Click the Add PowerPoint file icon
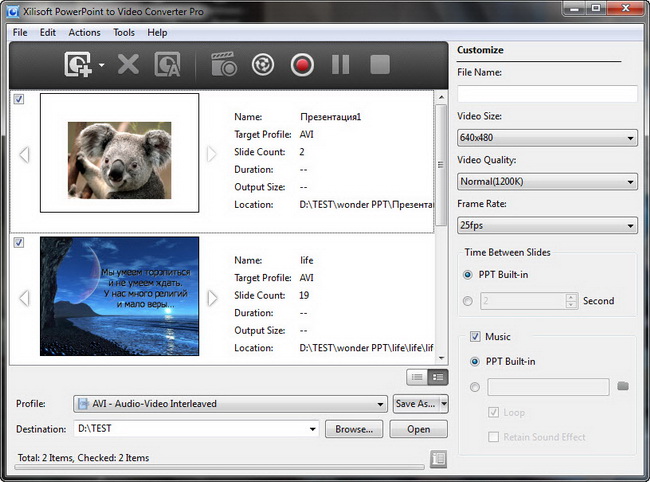The width and height of the screenshot is (650, 482). coord(78,66)
